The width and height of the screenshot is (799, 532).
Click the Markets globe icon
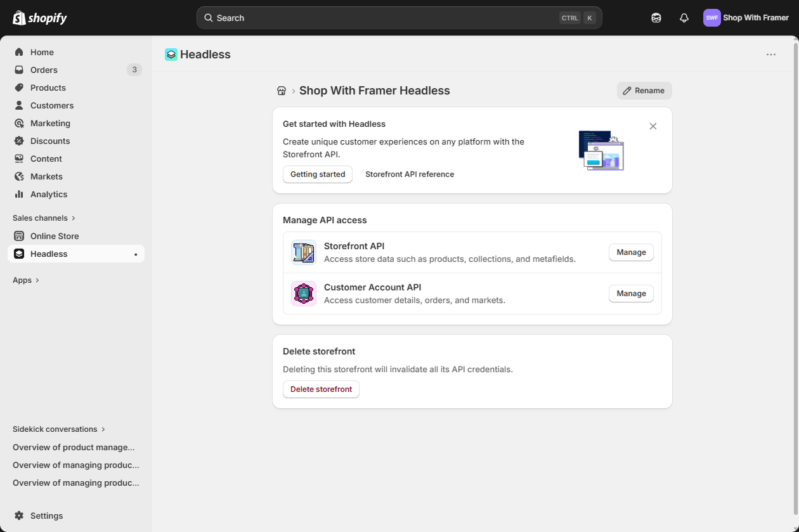click(x=19, y=176)
